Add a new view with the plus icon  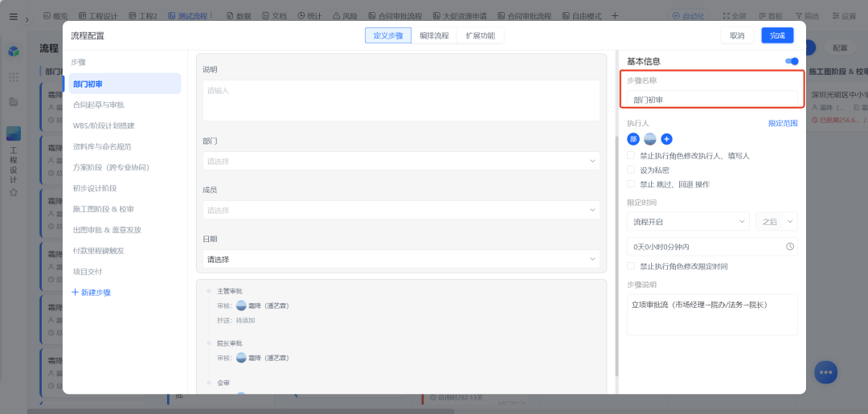coord(615,16)
